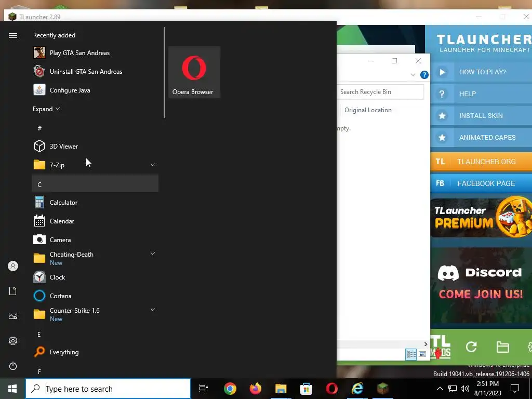Launch the Everything search app
This screenshot has height=399, width=532.
(95, 352)
